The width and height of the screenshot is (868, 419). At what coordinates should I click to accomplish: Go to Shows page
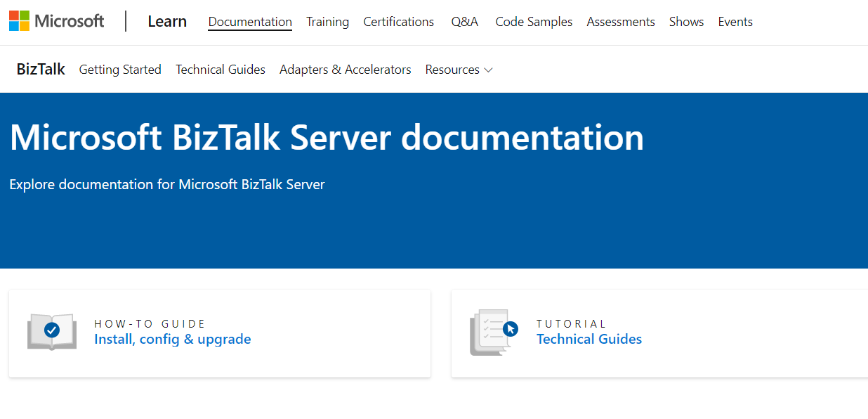click(686, 22)
